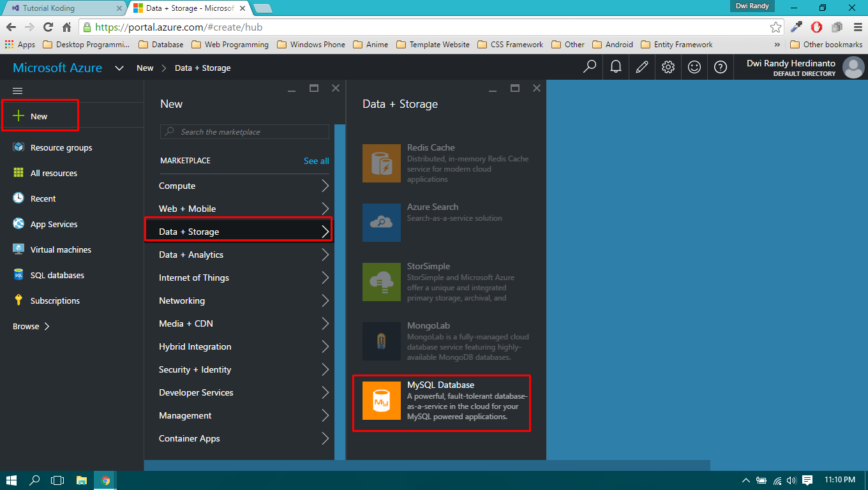Click the New breadcrumb item
The width and height of the screenshot is (868, 490).
(145, 67)
